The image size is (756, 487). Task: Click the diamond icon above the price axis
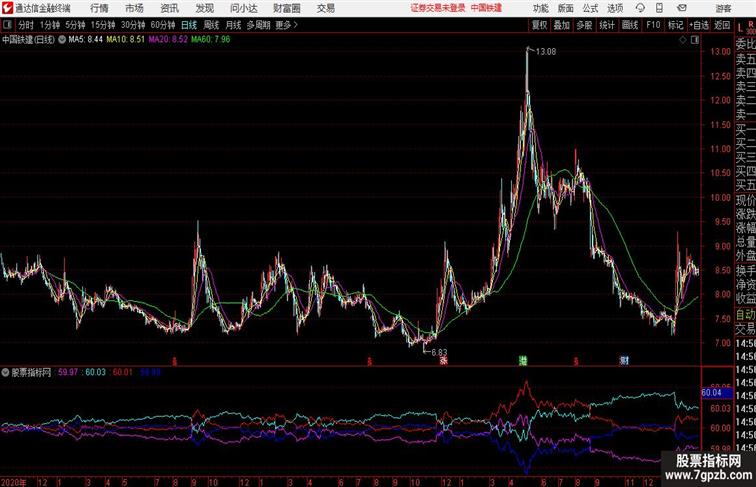[x=683, y=40]
